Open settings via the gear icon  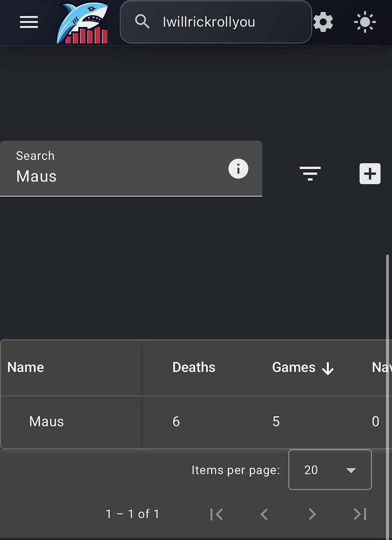(323, 22)
